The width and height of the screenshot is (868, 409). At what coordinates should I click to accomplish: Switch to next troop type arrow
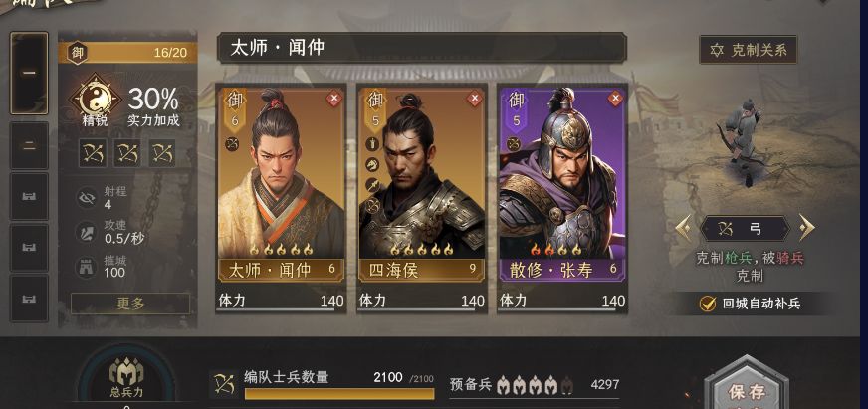pos(807,228)
